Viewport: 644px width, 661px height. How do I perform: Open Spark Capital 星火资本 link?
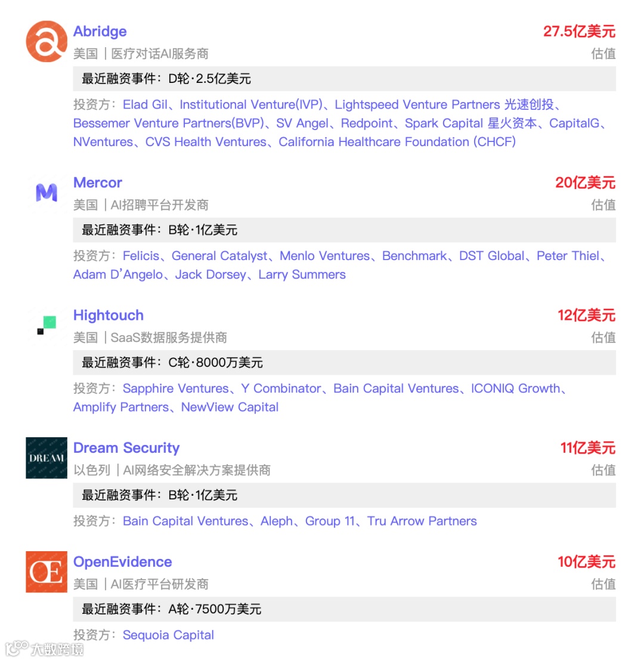tap(471, 123)
